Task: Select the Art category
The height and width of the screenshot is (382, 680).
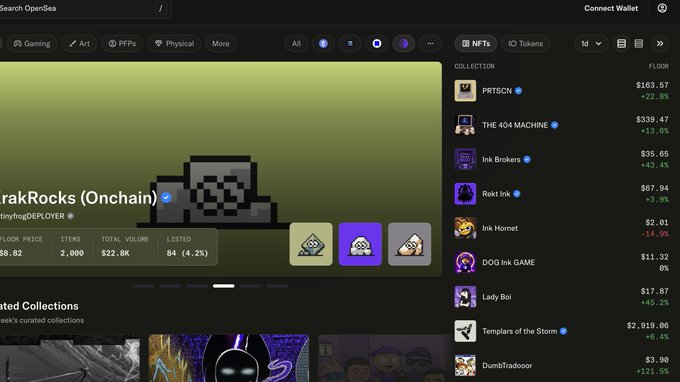Action: coord(79,43)
